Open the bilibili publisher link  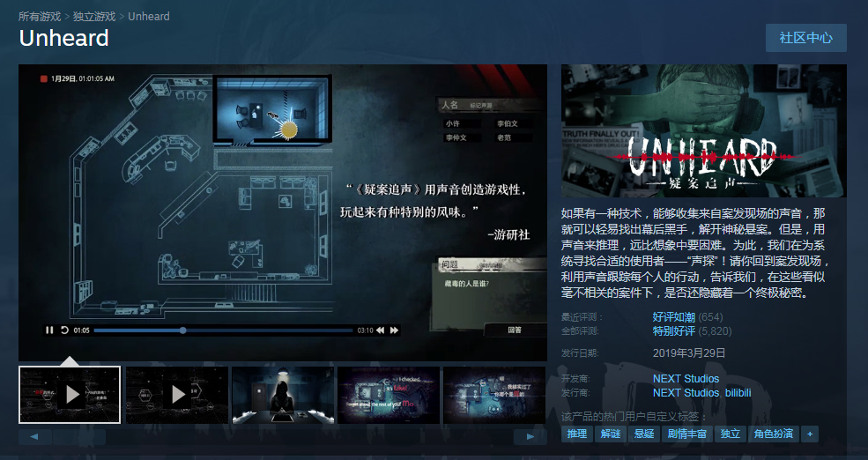tap(738, 392)
